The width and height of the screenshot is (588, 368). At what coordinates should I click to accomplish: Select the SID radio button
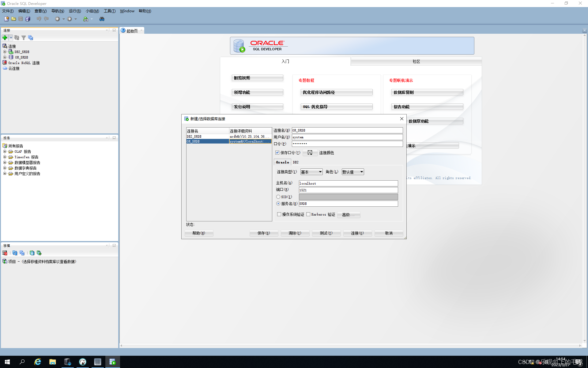point(278,197)
